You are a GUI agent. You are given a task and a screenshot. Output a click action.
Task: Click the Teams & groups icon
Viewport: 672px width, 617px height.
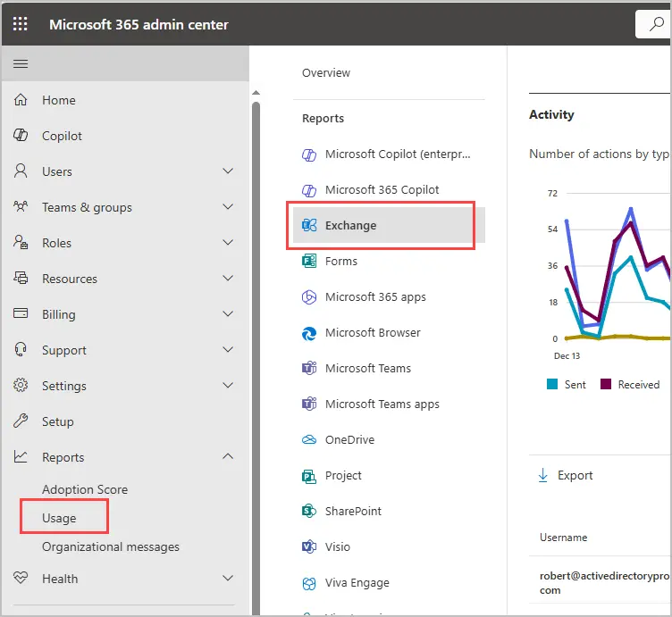[21, 207]
